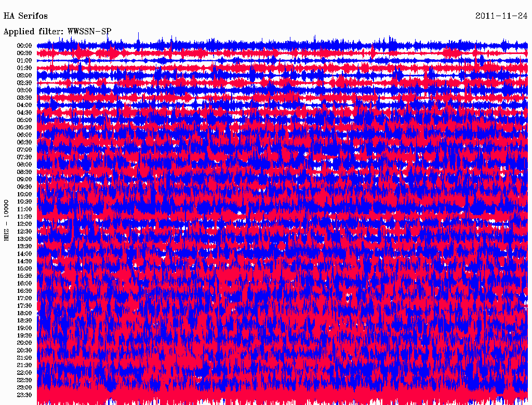532x405 pixels.
Task: Click the time label '23:30'
Action: tap(24, 395)
